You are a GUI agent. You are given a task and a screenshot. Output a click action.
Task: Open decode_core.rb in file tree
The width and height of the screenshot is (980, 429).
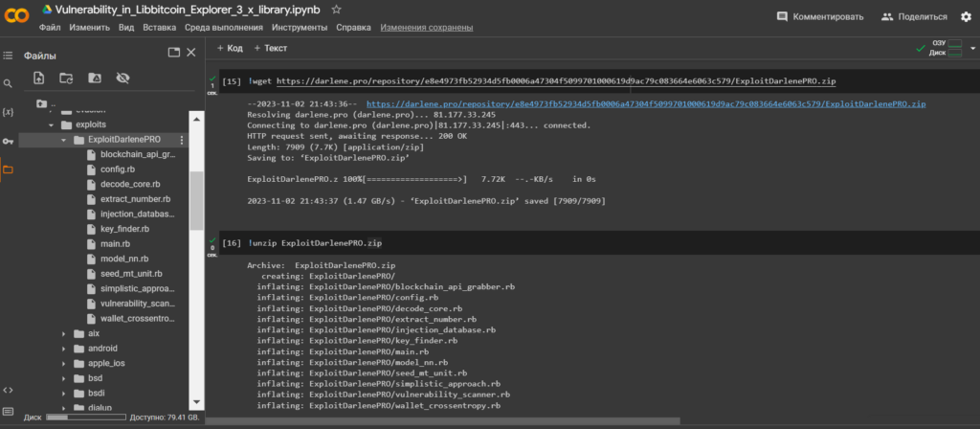[130, 185]
